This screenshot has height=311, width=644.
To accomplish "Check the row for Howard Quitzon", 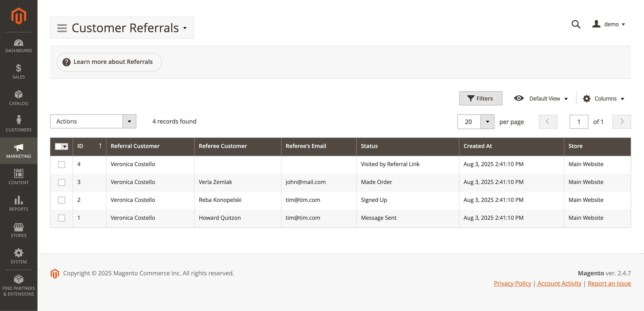I will [x=61, y=218].
